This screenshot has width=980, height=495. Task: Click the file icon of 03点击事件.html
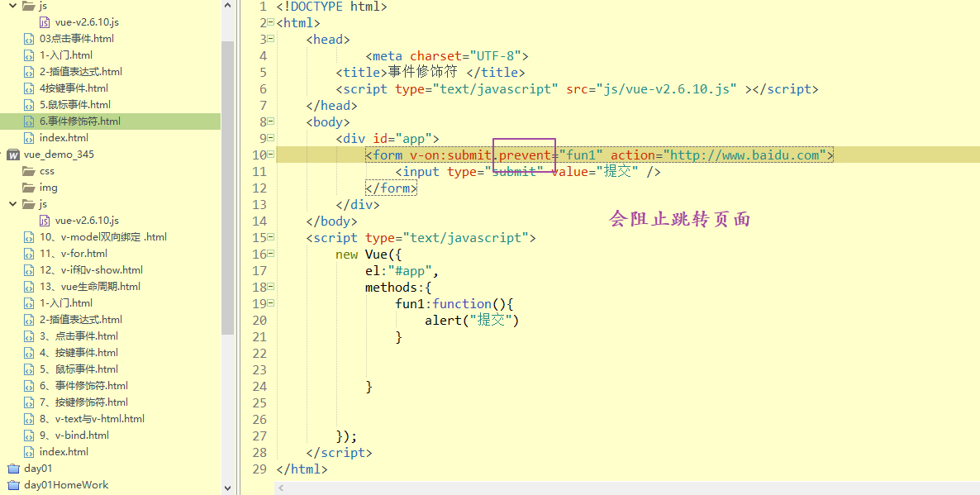point(29,39)
